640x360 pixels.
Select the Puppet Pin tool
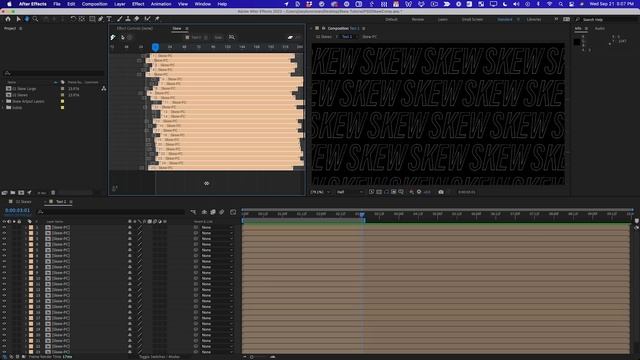coord(157,19)
